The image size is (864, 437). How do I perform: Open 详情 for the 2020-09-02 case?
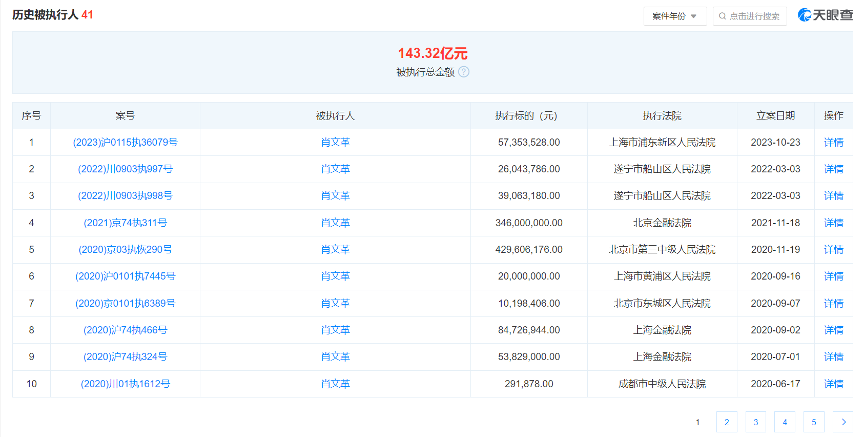(x=833, y=330)
